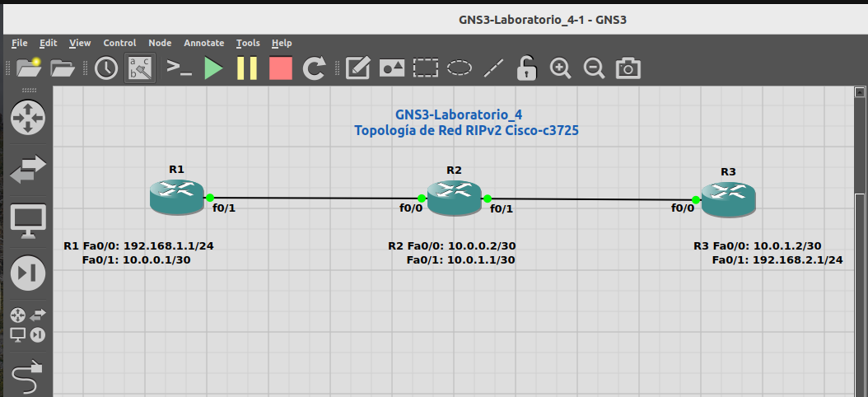868x397 pixels.
Task: Reload all nodes
Action: pos(315,68)
